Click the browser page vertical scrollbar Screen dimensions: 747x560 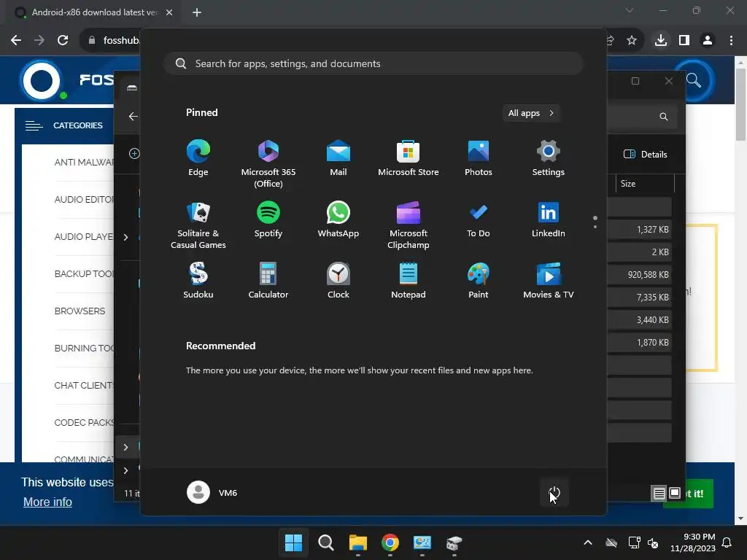[x=740, y=105]
